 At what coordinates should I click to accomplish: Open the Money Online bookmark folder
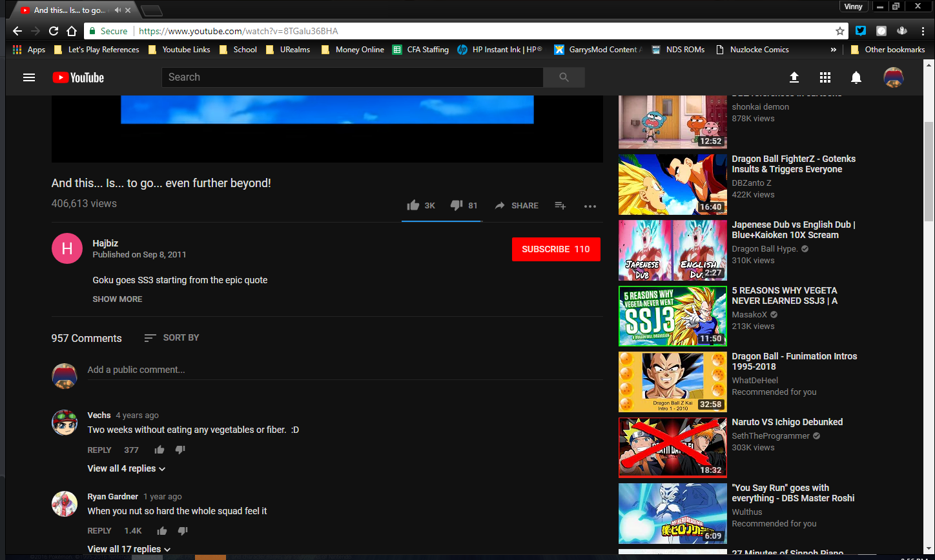tap(353, 50)
